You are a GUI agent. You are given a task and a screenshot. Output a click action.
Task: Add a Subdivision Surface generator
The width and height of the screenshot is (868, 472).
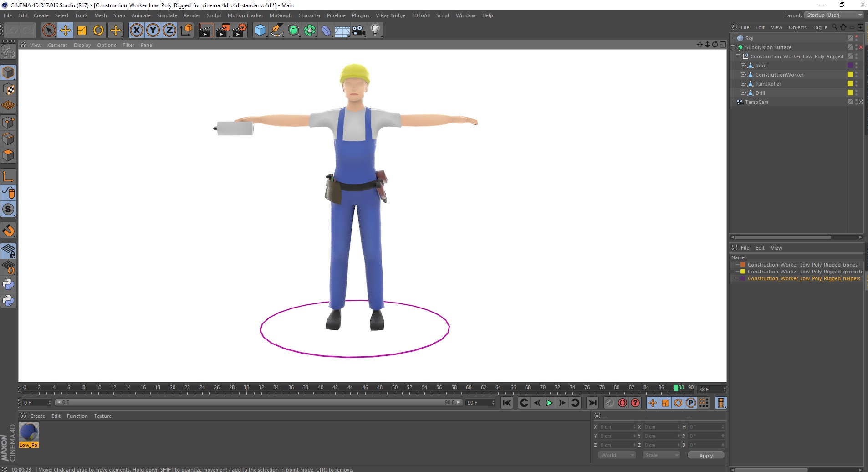click(x=293, y=31)
